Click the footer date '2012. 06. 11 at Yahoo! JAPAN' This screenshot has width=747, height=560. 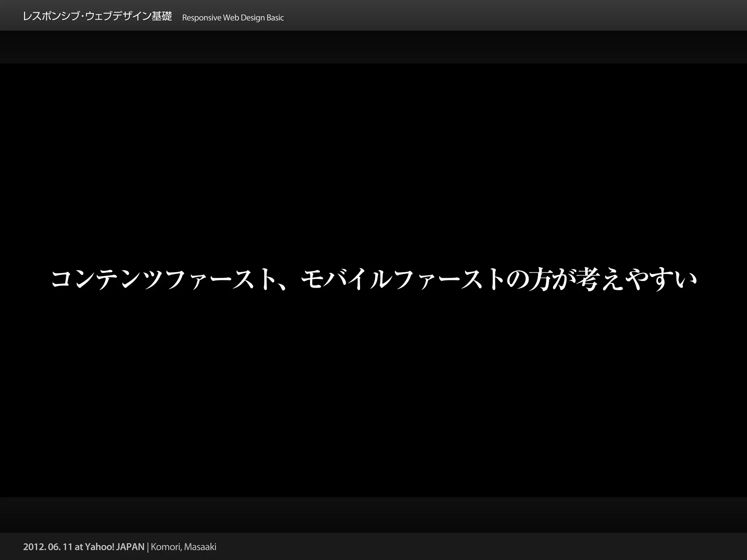click(84, 547)
